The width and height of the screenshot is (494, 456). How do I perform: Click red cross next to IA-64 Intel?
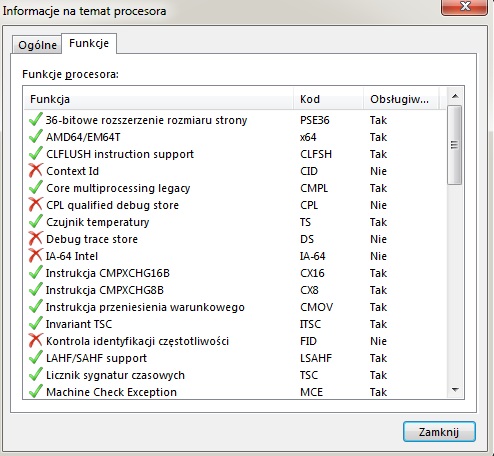click(x=35, y=255)
